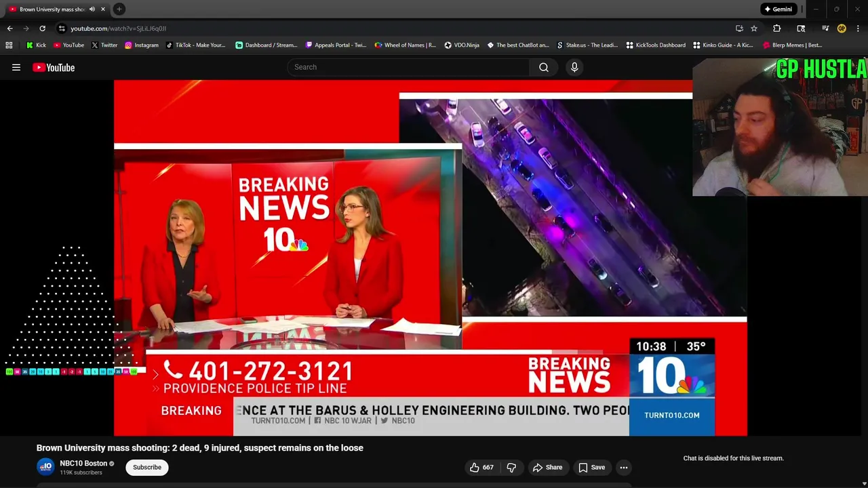
Task: Open the search-tabs toolbar icon
Action: [x=801, y=28]
